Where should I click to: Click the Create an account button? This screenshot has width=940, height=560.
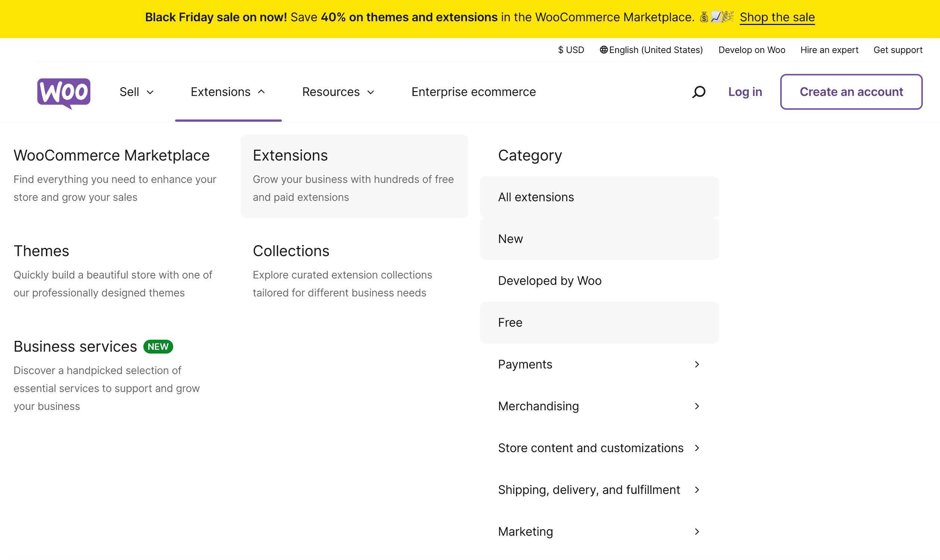[851, 92]
